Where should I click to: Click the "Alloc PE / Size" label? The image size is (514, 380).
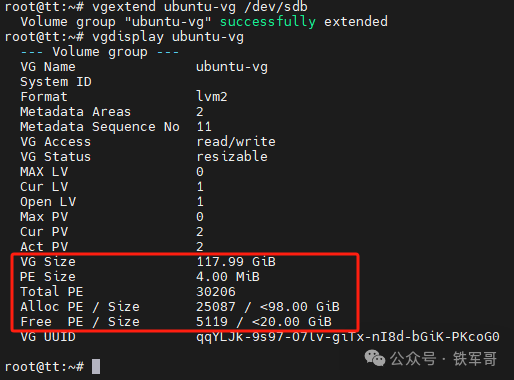pos(80,307)
